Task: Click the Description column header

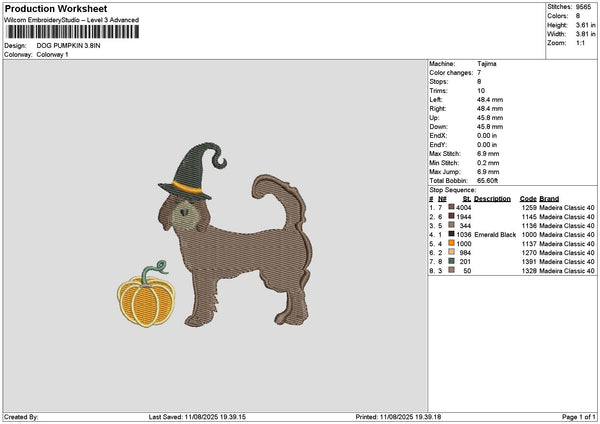Action: (492, 199)
